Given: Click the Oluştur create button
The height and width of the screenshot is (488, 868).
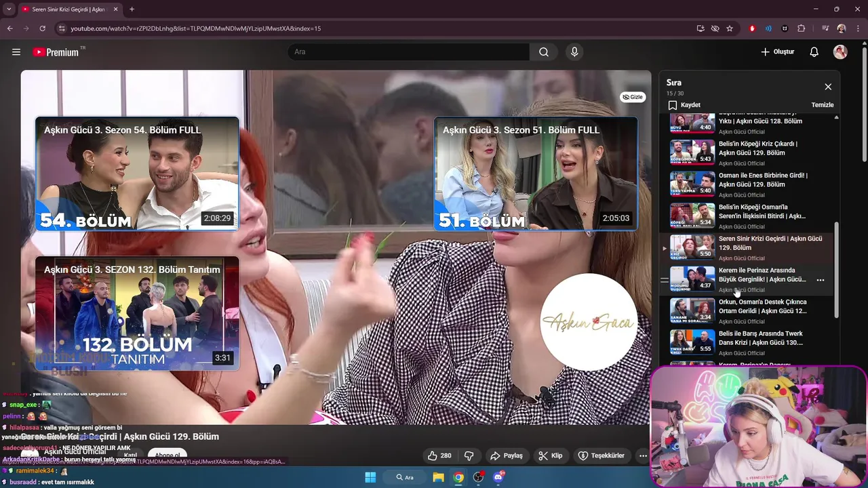Looking at the screenshot, I should tap(777, 52).
